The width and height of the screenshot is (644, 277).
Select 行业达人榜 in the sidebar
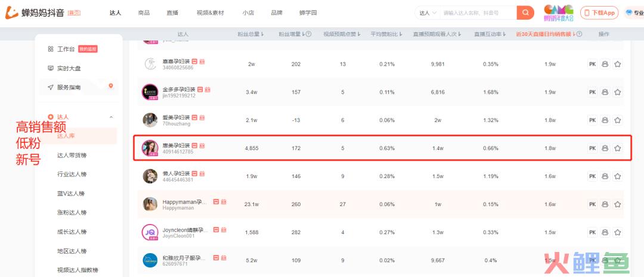pos(72,174)
